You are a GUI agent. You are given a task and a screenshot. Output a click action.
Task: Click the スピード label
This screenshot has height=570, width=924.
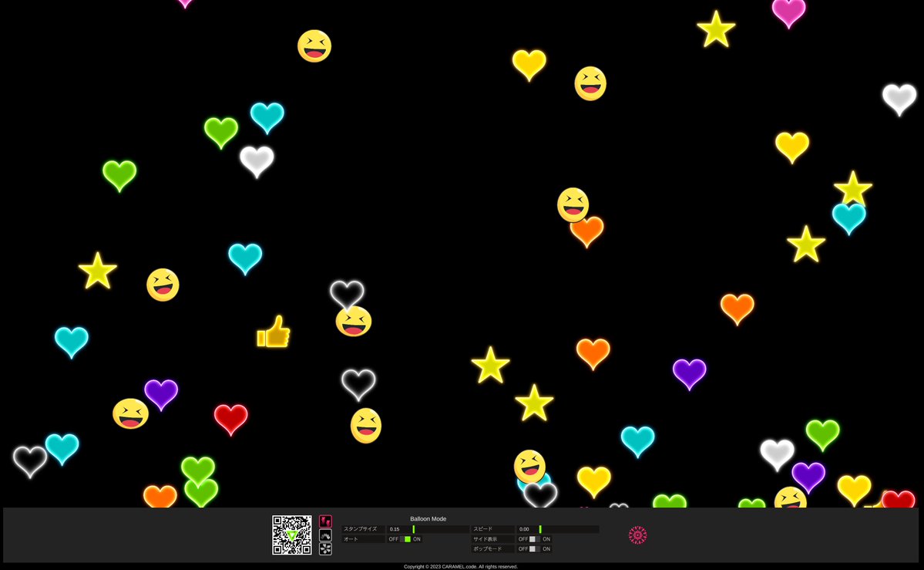[x=482, y=529]
